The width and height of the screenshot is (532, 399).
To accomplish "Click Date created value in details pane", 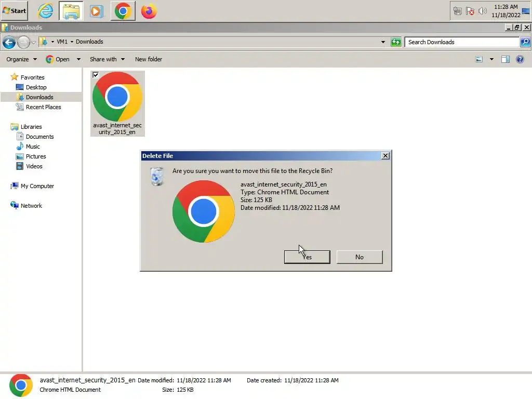I will tap(311, 380).
